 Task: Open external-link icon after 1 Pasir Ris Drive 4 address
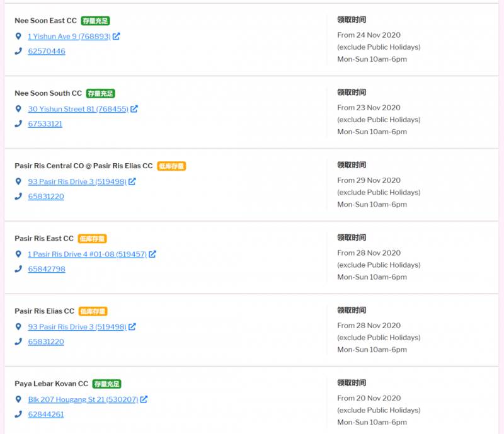pos(152,254)
